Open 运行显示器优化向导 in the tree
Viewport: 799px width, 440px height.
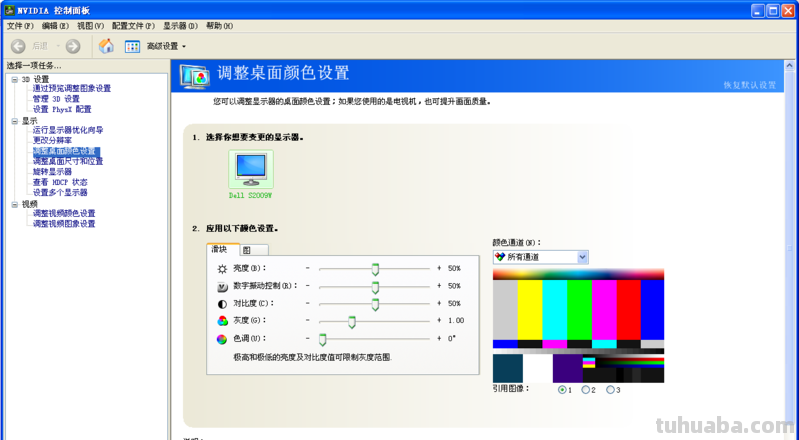pyautogui.click(x=68, y=130)
